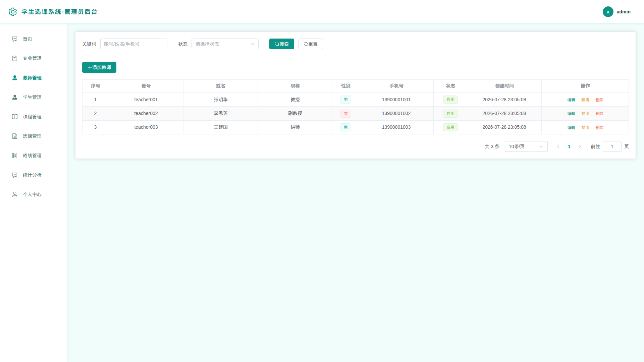Disable teacher003 via 禁用 link
The width and height of the screenshot is (644, 362).
585,128
